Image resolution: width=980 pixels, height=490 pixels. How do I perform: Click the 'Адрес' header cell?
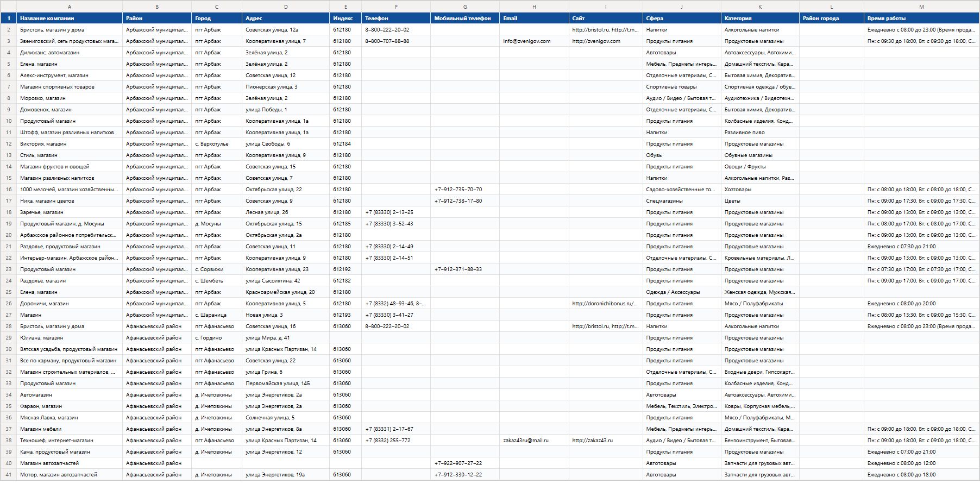click(286, 18)
